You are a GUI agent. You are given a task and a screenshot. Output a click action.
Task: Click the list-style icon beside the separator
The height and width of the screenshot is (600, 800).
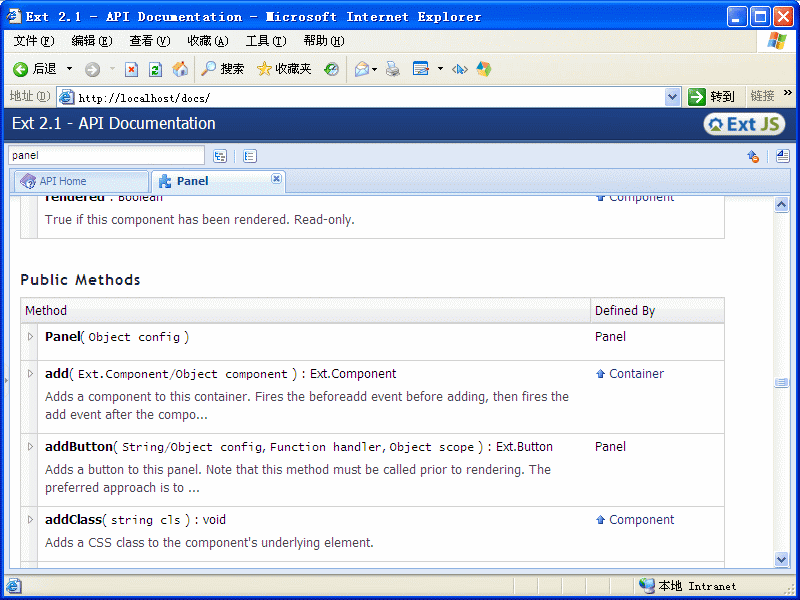click(x=249, y=156)
